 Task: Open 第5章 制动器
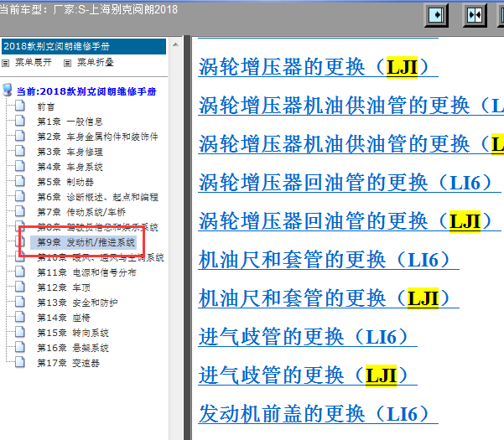(65, 182)
